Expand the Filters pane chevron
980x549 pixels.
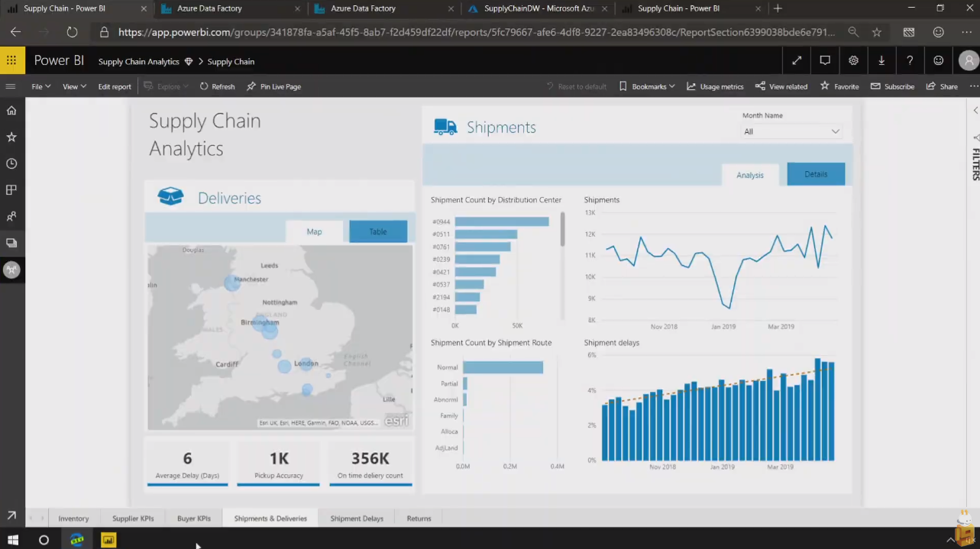pos(975,111)
